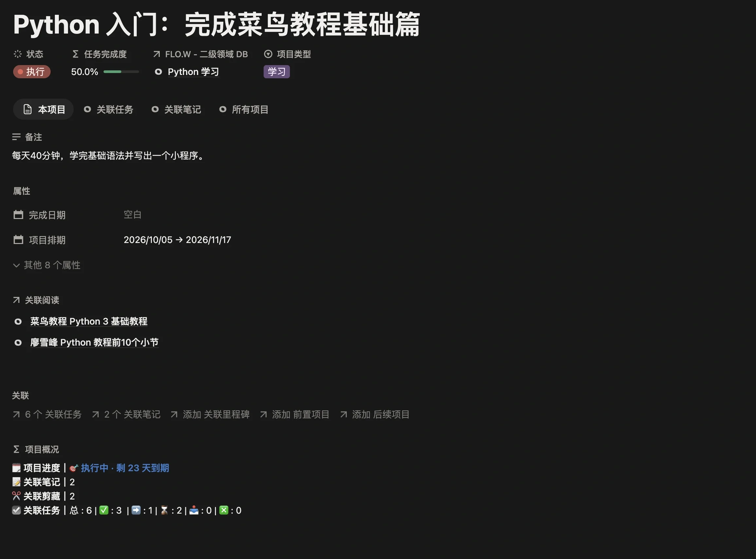Image resolution: width=756 pixels, height=559 pixels.
Task: Click the arrow icon beside FLO.W - 二级领域 DB
Action: point(156,54)
